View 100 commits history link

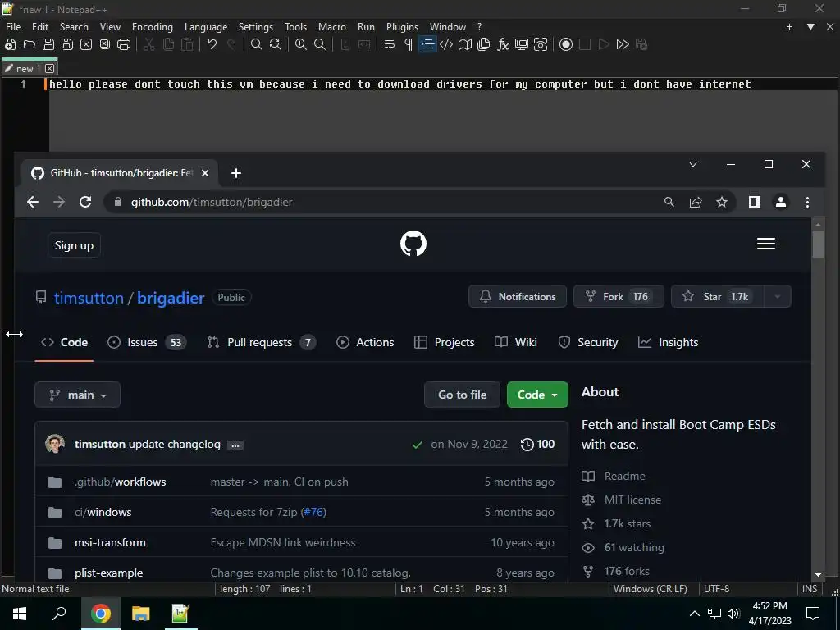537,444
